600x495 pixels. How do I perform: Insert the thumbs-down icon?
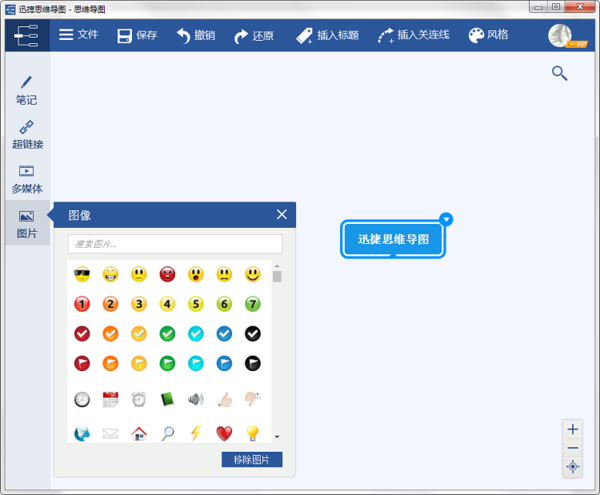[x=253, y=399]
